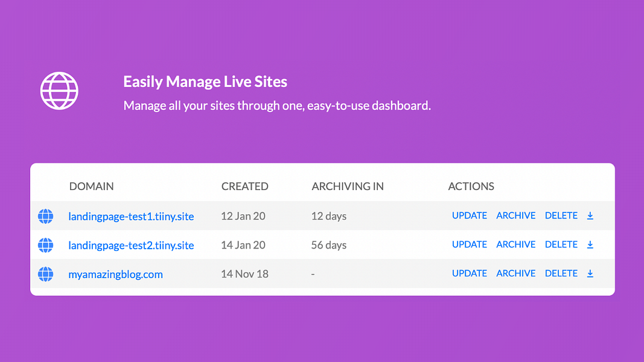The image size is (644, 362).
Task: Archive myamazingblog.com
Action: pyautogui.click(x=516, y=273)
